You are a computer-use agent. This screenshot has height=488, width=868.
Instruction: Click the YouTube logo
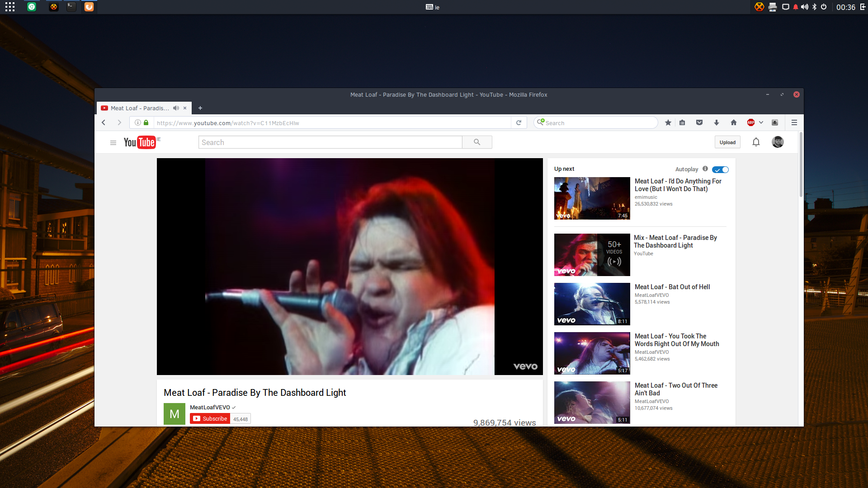(140, 142)
